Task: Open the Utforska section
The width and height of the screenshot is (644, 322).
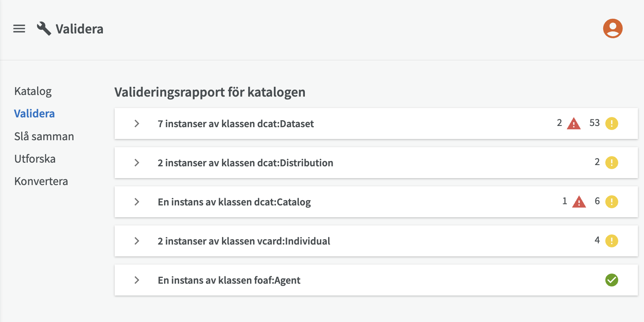Action: (35, 159)
